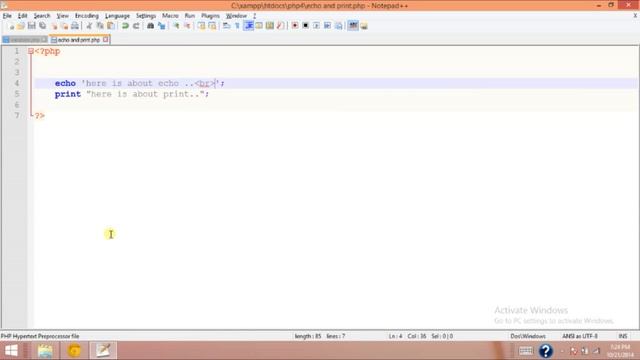Image resolution: width=640 pixels, height=360 pixels.
Task: Click the Dos\Windows EOL status field
Action: tap(528, 336)
